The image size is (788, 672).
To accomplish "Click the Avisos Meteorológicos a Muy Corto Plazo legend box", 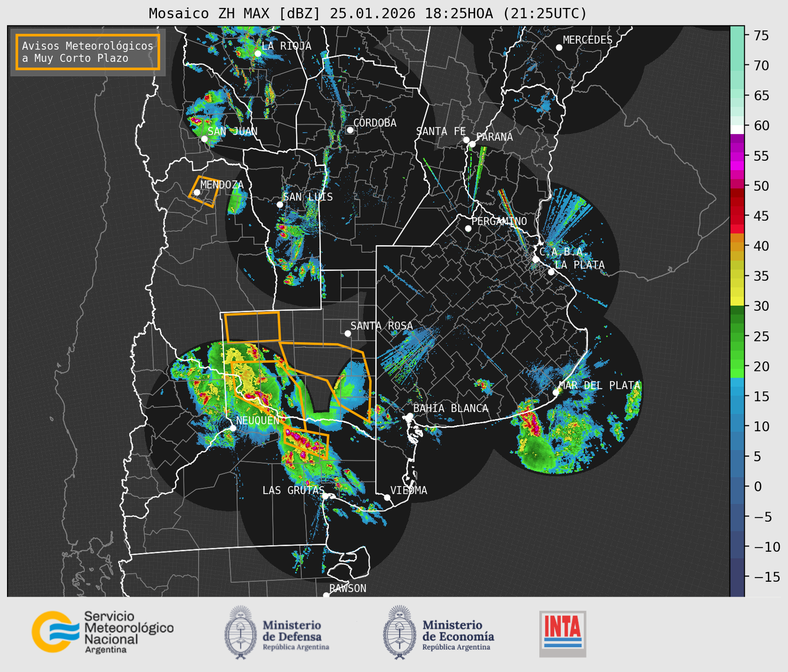I will pyautogui.click(x=88, y=52).
